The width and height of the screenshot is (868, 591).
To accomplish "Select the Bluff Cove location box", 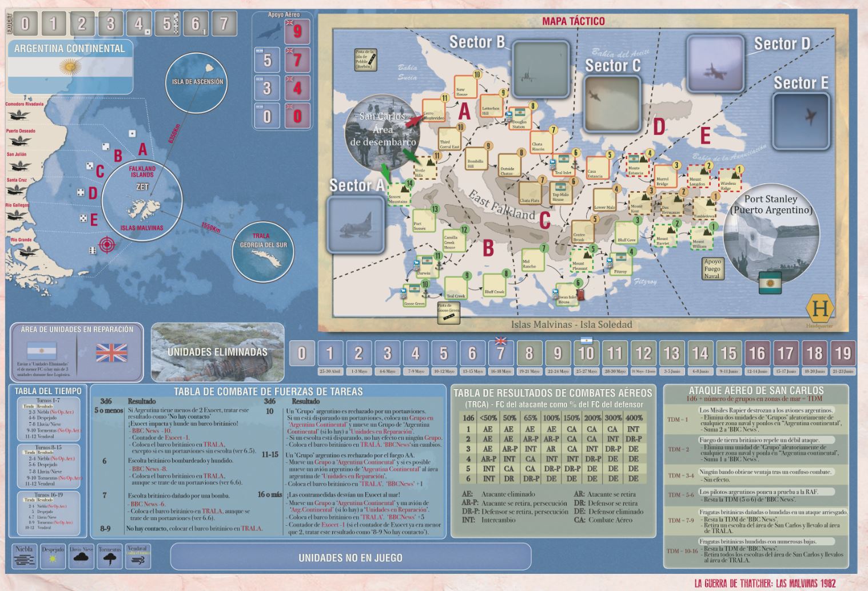I will pos(626,232).
